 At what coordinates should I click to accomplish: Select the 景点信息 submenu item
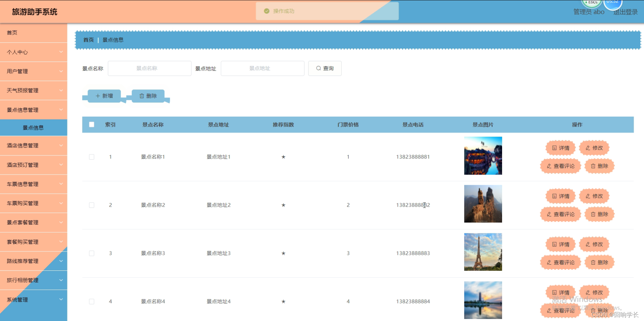(34, 128)
